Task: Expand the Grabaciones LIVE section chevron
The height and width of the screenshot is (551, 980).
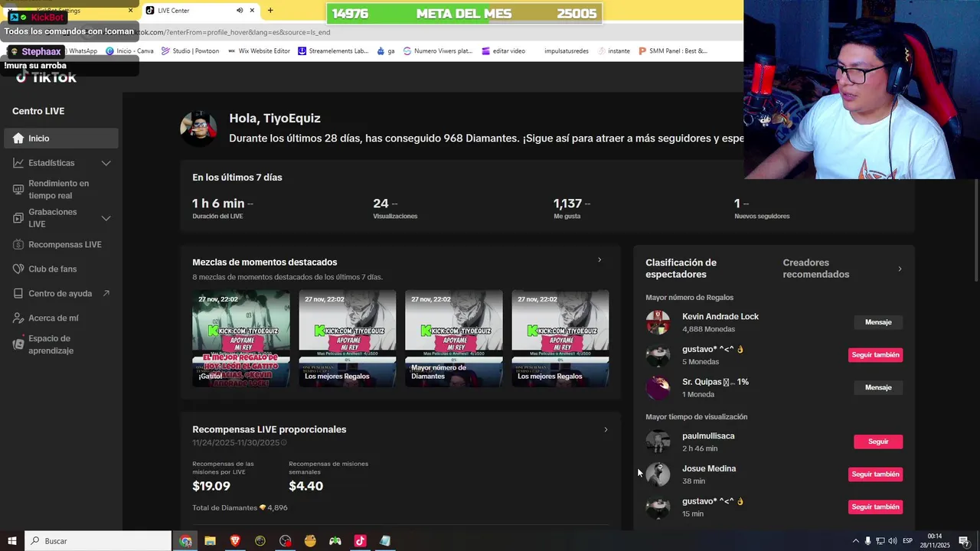Action: click(x=106, y=218)
